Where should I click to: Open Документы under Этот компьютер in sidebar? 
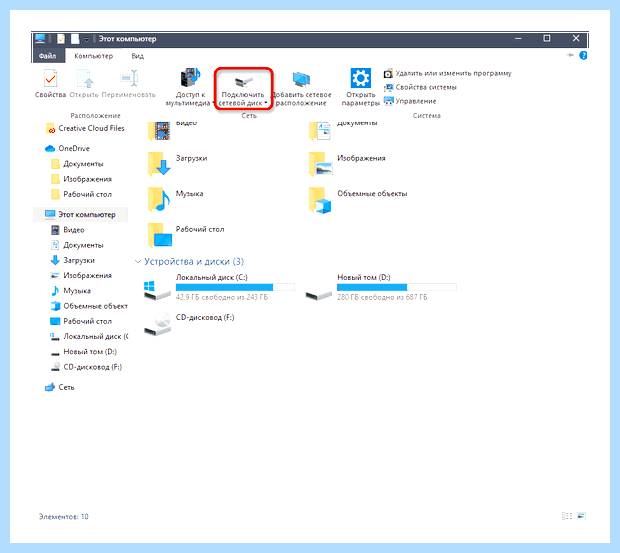tap(78, 245)
